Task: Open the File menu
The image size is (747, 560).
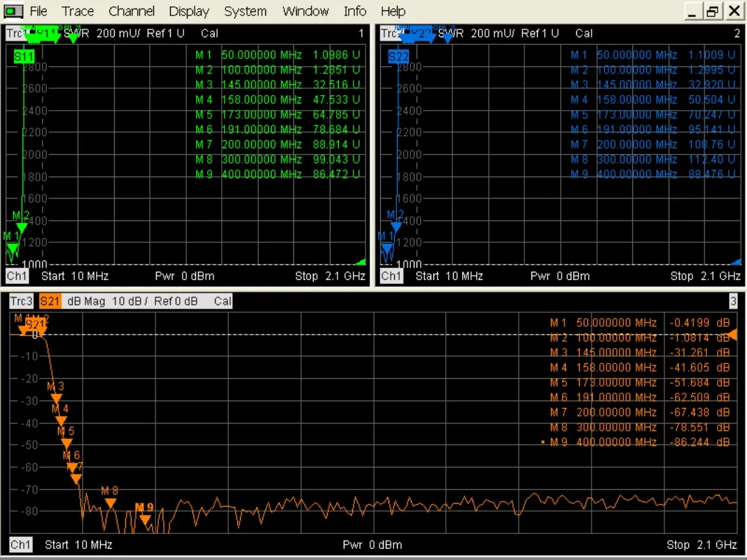Action: coord(38,11)
